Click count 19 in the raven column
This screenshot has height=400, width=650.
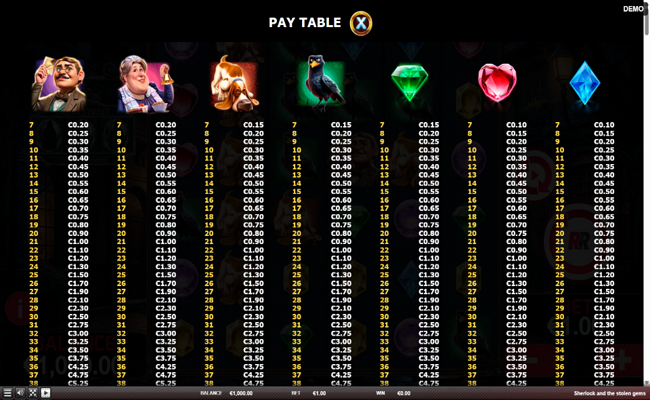click(296, 225)
